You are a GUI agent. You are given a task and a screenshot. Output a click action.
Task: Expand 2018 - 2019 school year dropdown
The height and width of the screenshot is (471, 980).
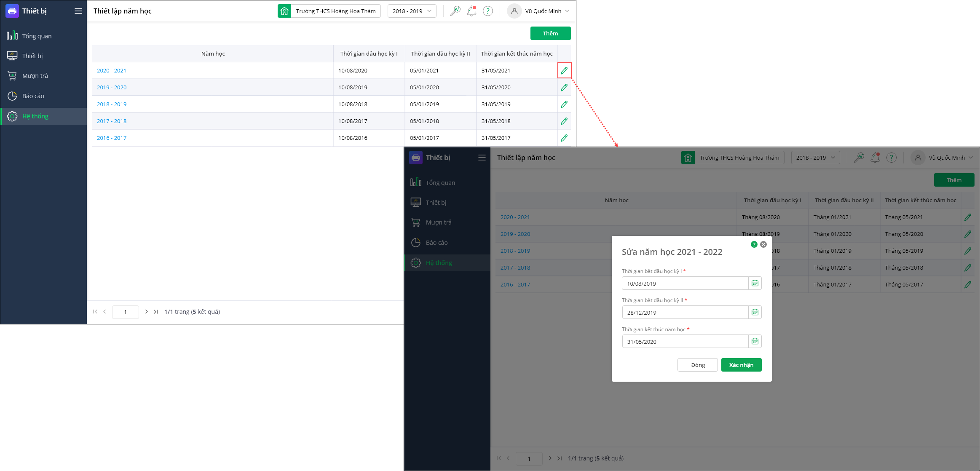coord(412,11)
